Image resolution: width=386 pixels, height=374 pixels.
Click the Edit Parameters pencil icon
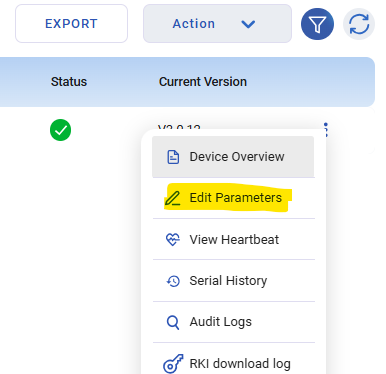tap(173, 198)
